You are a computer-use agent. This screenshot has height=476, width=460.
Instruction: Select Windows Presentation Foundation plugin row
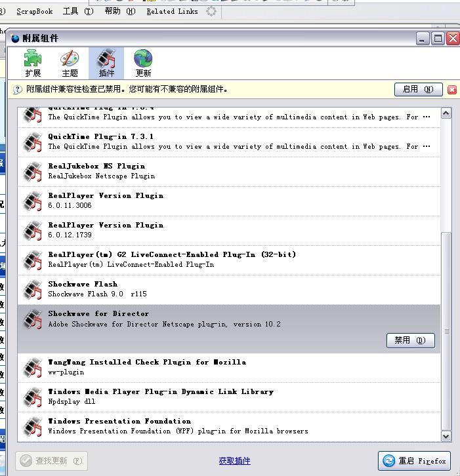pyautogui.click(x=229, y=427)
